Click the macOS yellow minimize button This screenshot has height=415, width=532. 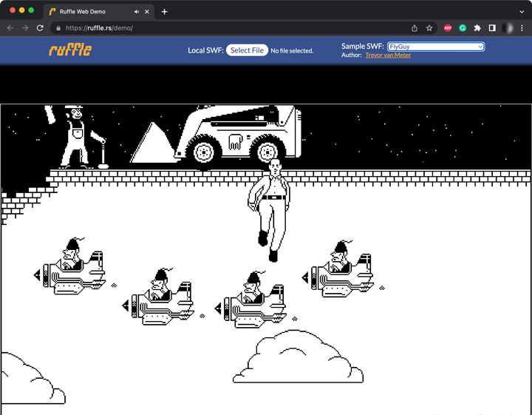(x=22, y=10)
